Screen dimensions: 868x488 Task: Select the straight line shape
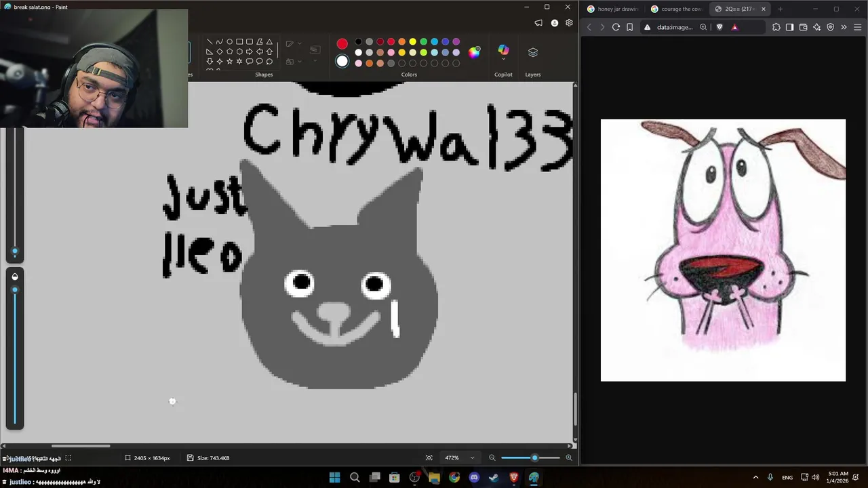pos(210,42)
